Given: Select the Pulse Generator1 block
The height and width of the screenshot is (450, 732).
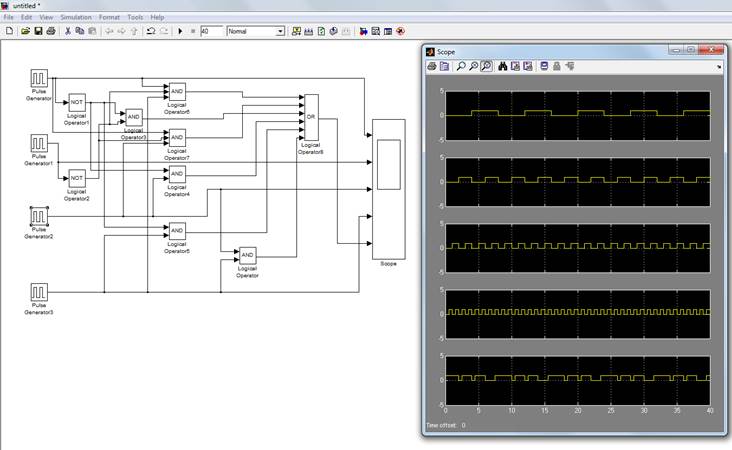Looking at the screenshot, I should coord(39,143).
